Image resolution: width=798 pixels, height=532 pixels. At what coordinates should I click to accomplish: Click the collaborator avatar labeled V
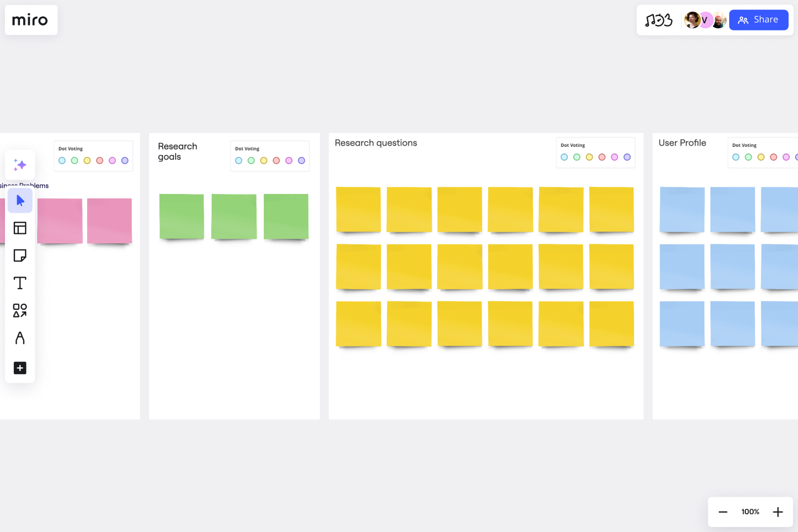pos(705,20)
